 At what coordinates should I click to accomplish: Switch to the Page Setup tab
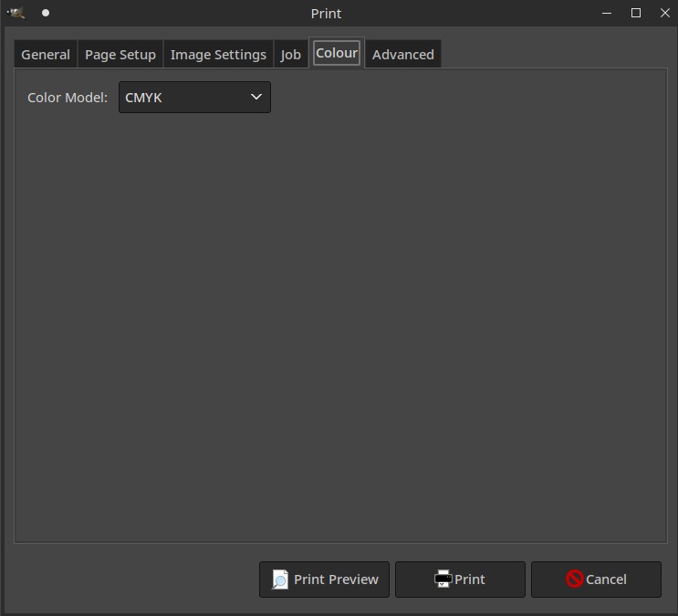pos(120,55)
